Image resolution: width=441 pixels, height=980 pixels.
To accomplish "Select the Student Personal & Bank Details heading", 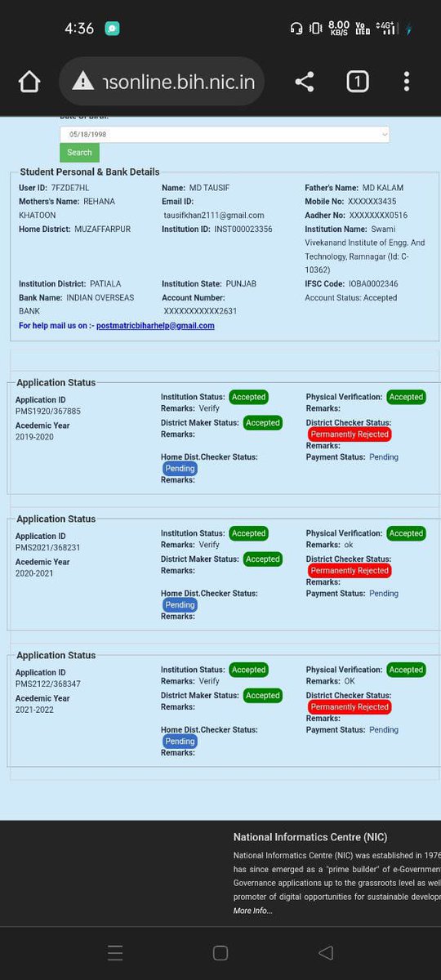I will tap(90, 172).
